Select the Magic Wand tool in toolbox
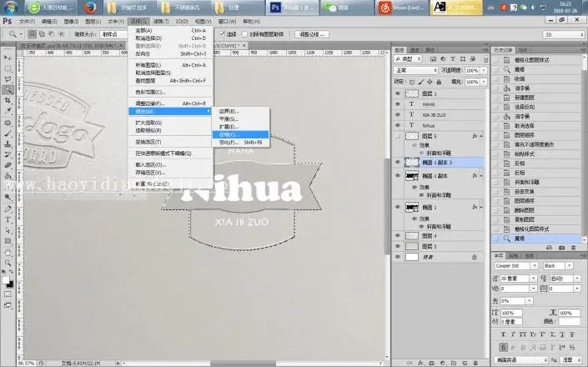Viewport: 588px width, 367px height. tap(8, 89)
